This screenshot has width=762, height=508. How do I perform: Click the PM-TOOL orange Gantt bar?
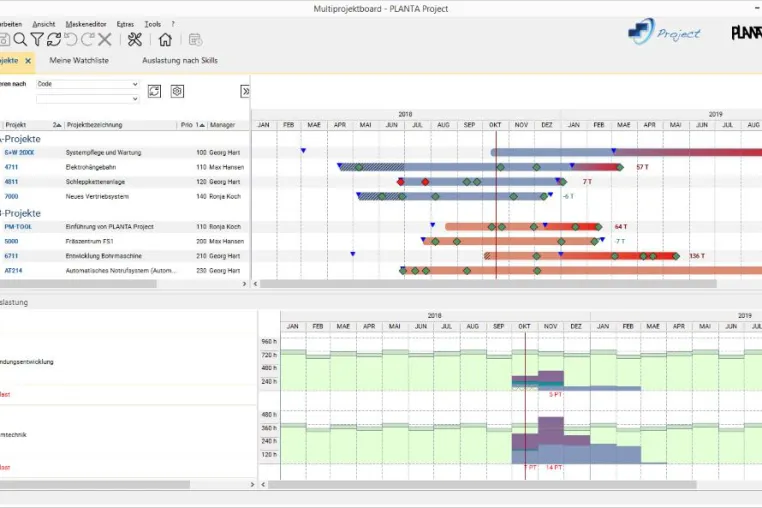click(x=523, y=227)
